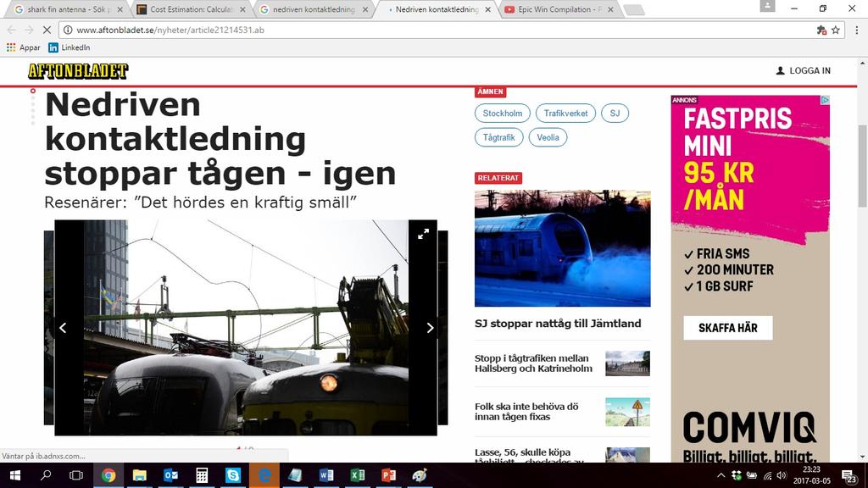Open Excel from the taskbar
The height and width of the screenshot is (488, 868).
358,475
